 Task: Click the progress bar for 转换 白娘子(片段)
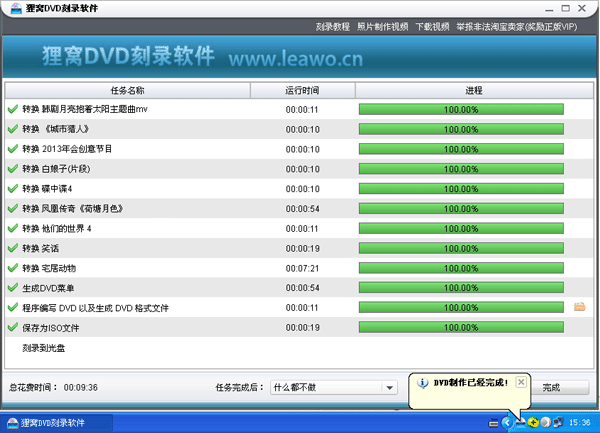(461, 169)
